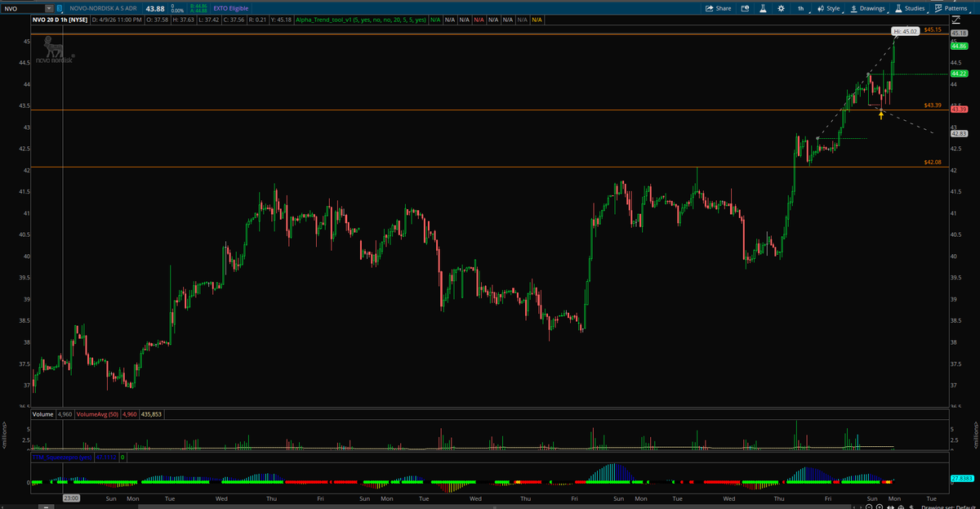Open the Drawings dropdown menu
Screen dimensions: 980x509
(868, 8)
